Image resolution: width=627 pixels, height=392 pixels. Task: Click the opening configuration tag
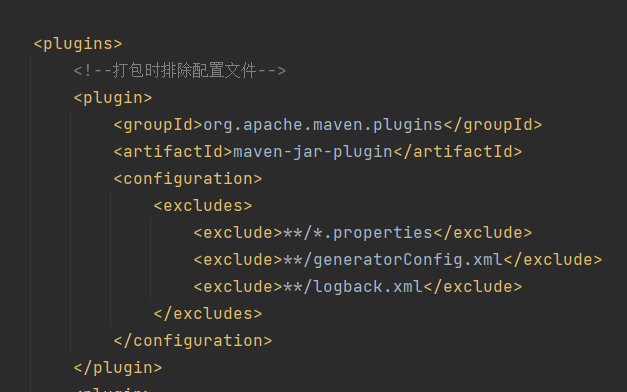pyautogui.click(x=188, y=179)
